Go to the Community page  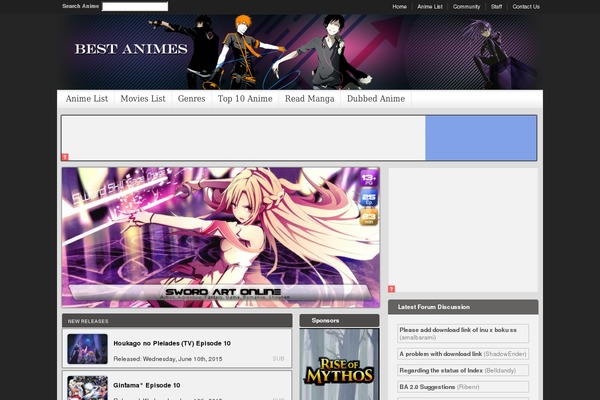[466, 7]
